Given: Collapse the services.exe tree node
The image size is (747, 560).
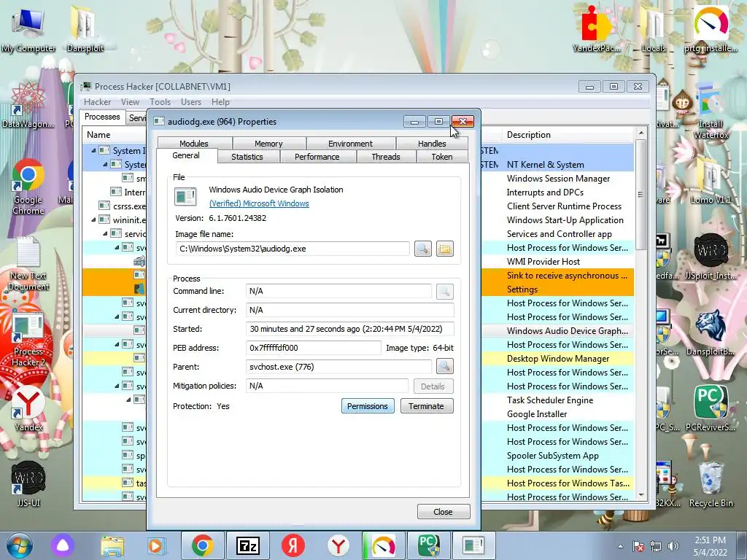Looking at the screenshot, I should coord(105,234).
